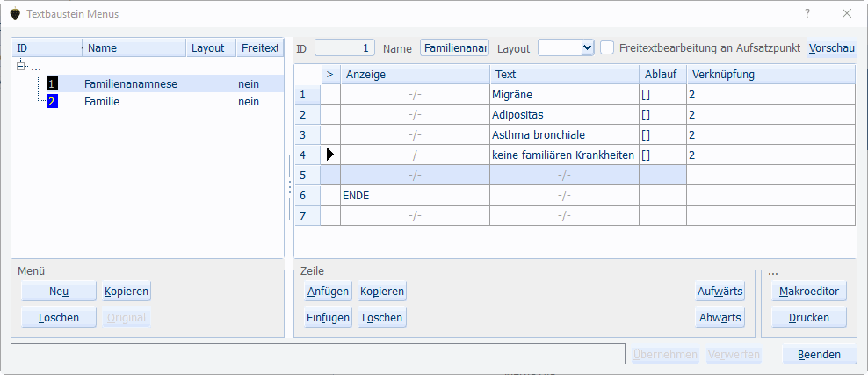868x375 pixels.
Task: Select row header number 1
Action: (x=307, y=95)
